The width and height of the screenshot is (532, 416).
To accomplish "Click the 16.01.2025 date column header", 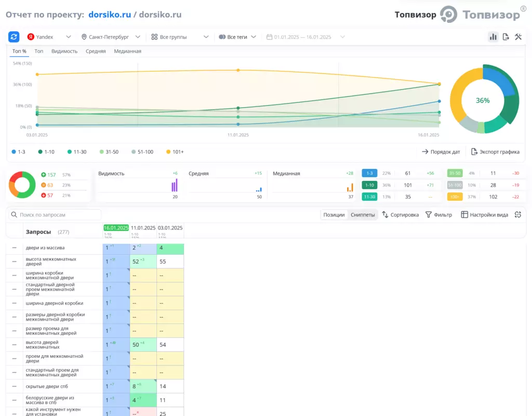I will [116, 228].
